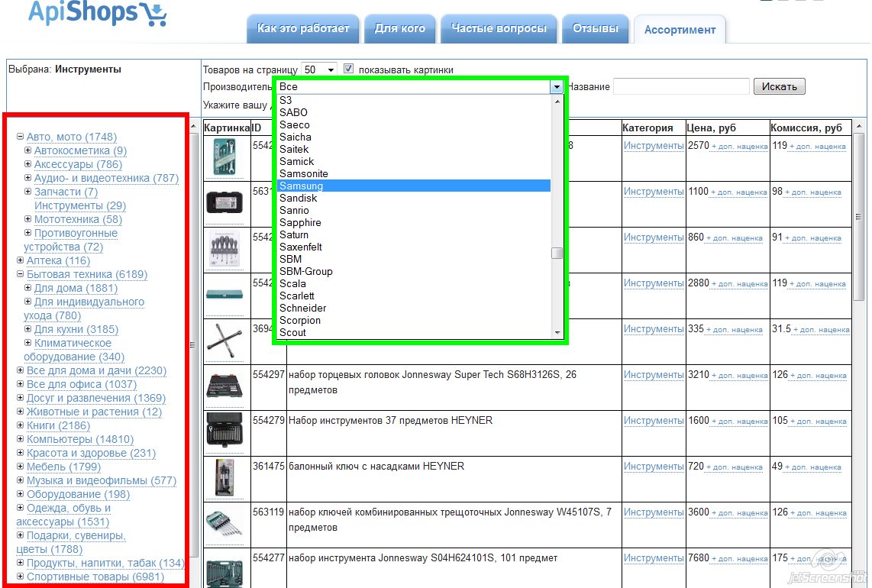Open the Jonnesway S68H3126S socket set image
Viewport: 872px width, 588px height.
pos(224,384)
